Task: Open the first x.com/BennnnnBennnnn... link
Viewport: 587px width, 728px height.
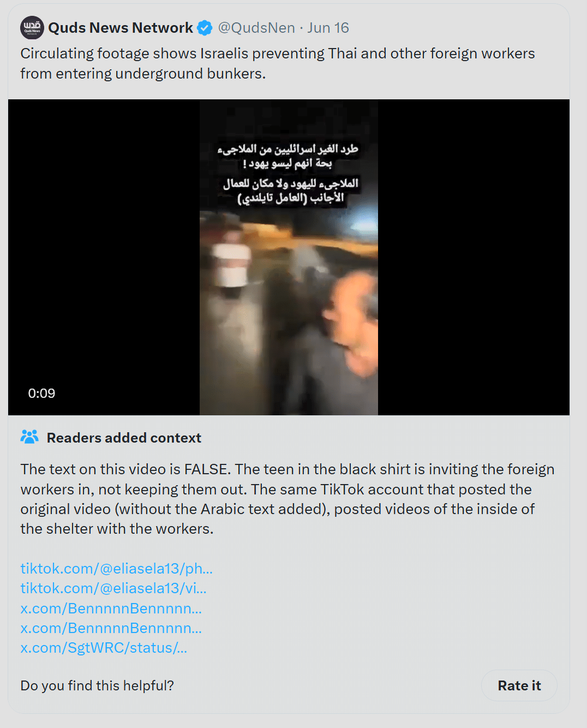Action: [x=111, y=608]
